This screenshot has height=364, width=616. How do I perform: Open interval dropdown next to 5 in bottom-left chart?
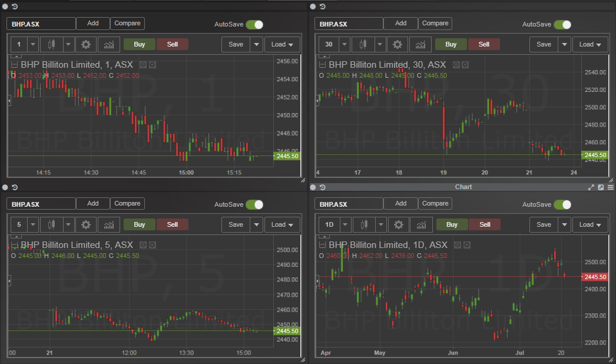[33, 224]
